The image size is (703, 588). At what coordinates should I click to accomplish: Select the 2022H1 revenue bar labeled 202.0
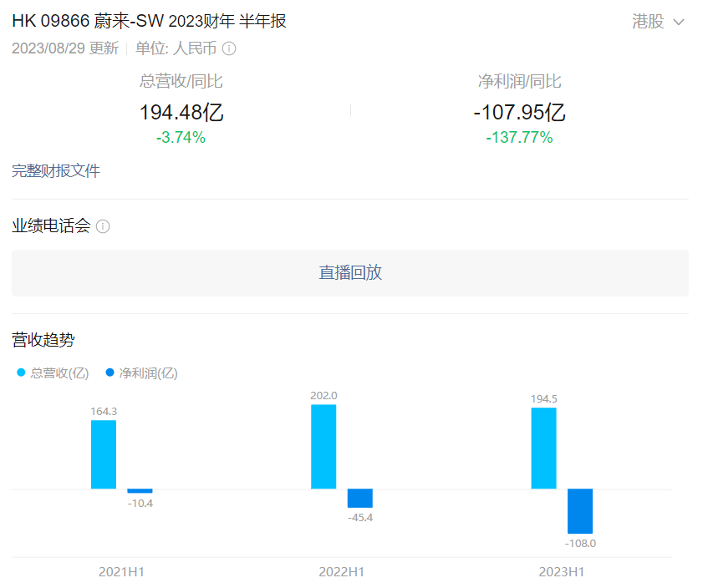click(x=323, y=447)
